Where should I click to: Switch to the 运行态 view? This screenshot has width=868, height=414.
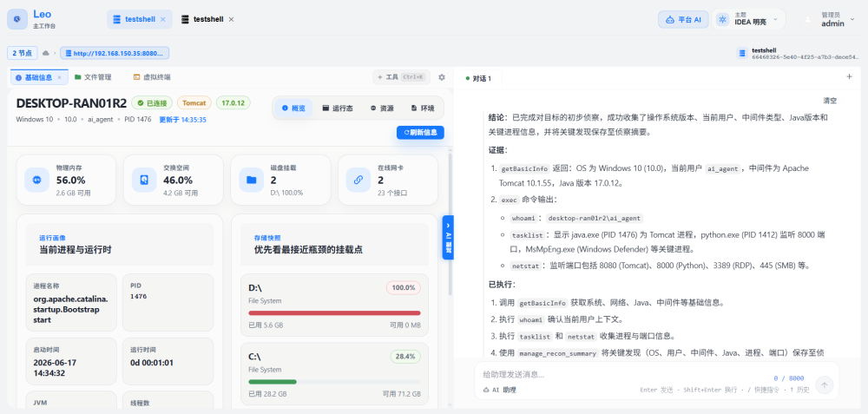tap(338, 108)
